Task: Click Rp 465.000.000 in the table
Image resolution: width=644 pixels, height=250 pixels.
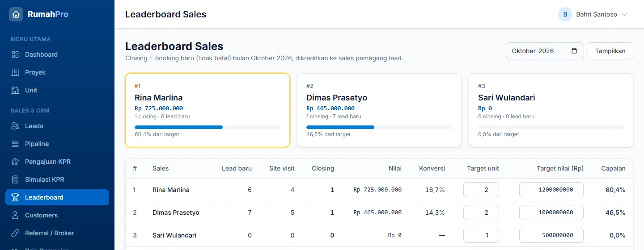Action: (x=377, y=212)
